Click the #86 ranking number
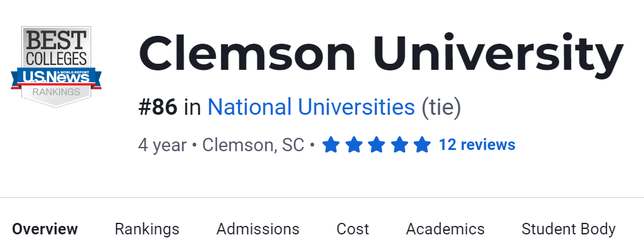 [158, 107]
